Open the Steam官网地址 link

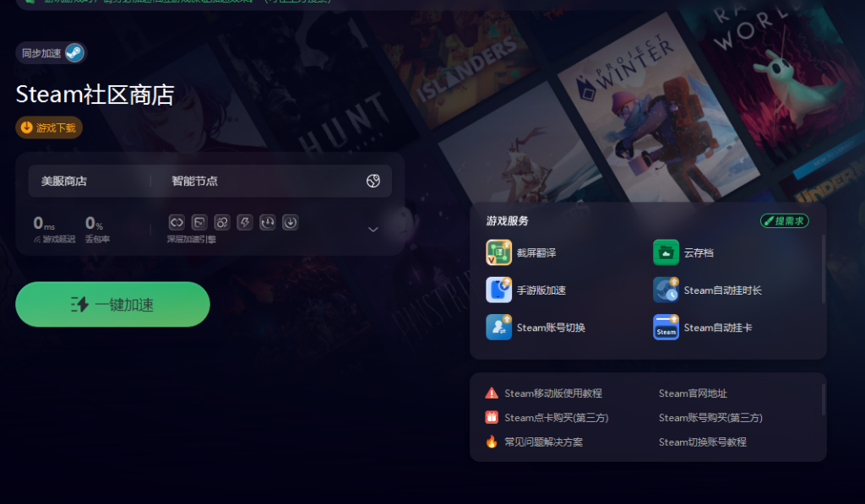coord(693,393)
